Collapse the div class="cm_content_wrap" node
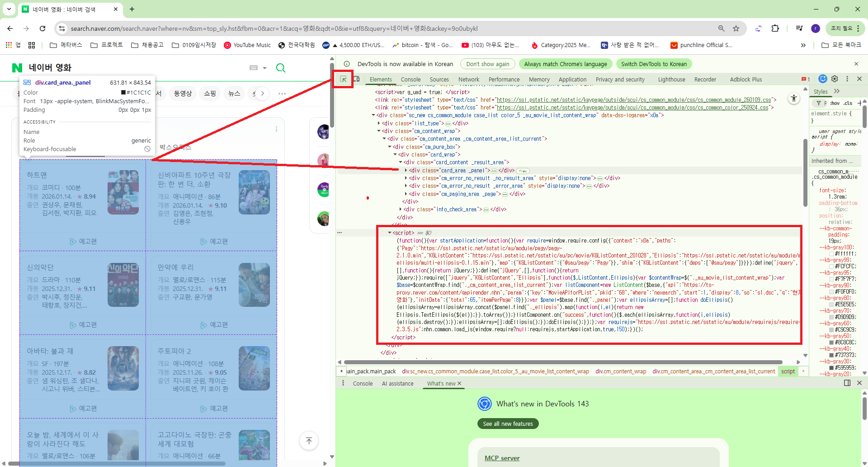Viewport: 868px width, 467px height. (379, 131)
